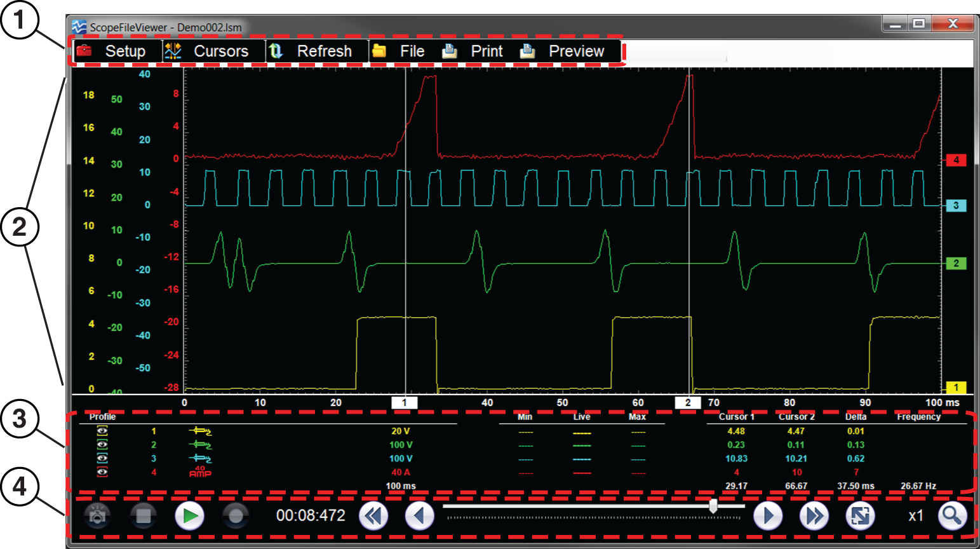Hide the green channel 2 trace
The width and height of the screenshot is (980, 549).
[x=102, y=445]
